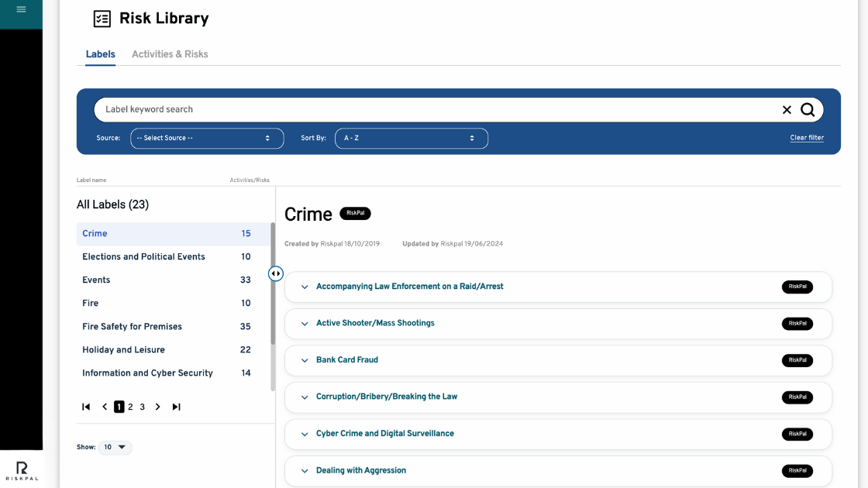Image resolution: width=868 pixels, height=488 pixels.
Task: Click the magnifier search icon
Action: [808, 110]
